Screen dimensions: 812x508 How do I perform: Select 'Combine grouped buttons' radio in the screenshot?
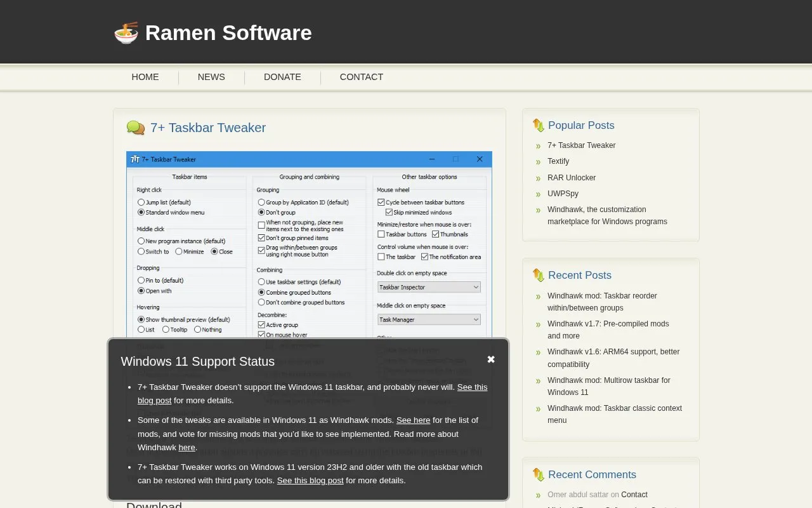pyautogui.click(x=261, y=293)
